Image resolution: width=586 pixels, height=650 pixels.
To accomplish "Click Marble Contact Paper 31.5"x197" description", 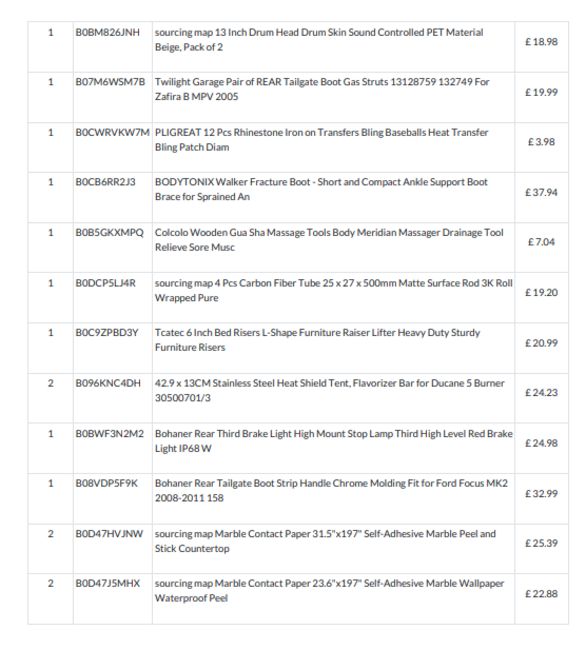I will click(x=325, y=541).
